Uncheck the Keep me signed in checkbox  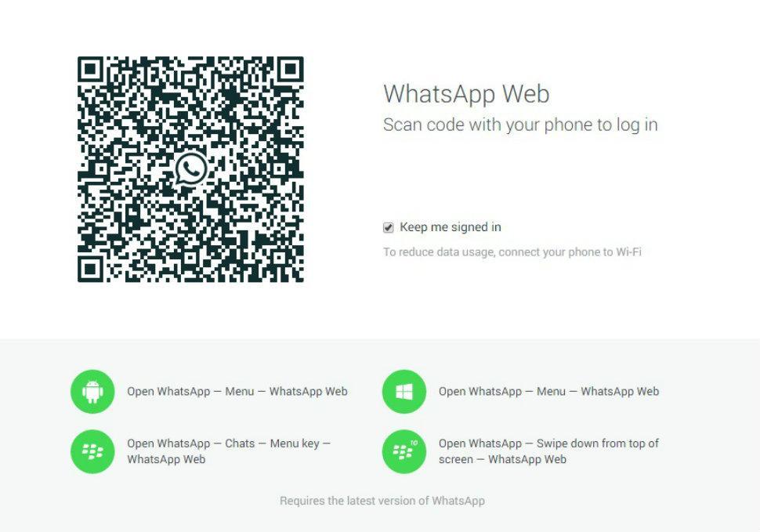pos(389,227)
